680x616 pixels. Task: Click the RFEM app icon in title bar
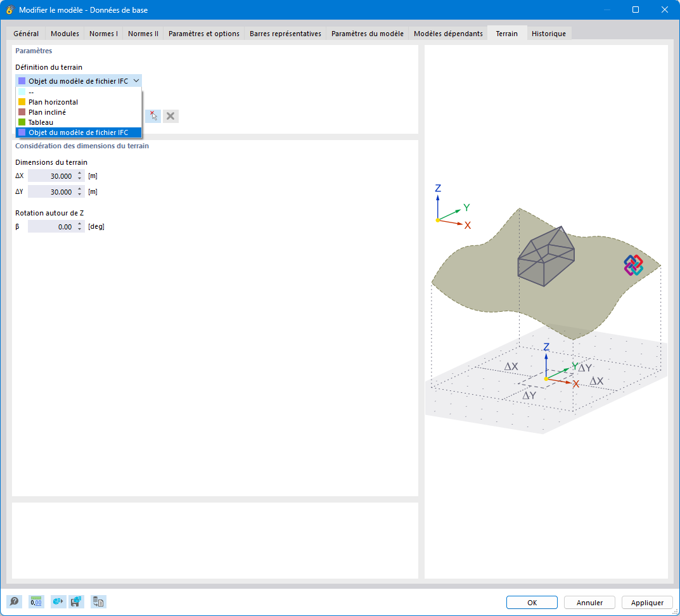point(10,10)
